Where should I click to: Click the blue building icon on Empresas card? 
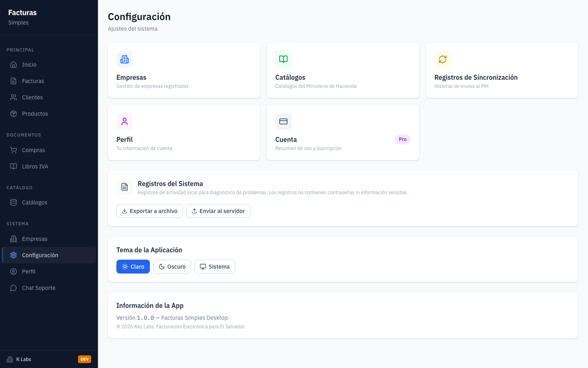point(125,59)
